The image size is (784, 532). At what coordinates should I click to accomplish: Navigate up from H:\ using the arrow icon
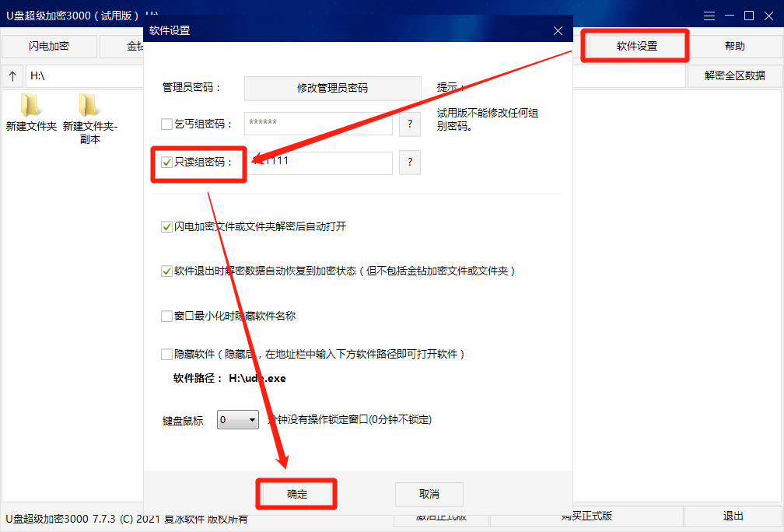coord(13,75)
